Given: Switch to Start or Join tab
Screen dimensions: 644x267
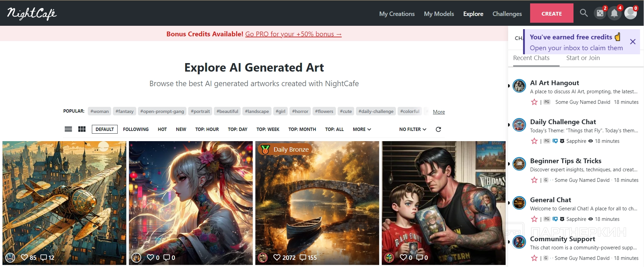Looking at the screenshot, I should (583, 58).
